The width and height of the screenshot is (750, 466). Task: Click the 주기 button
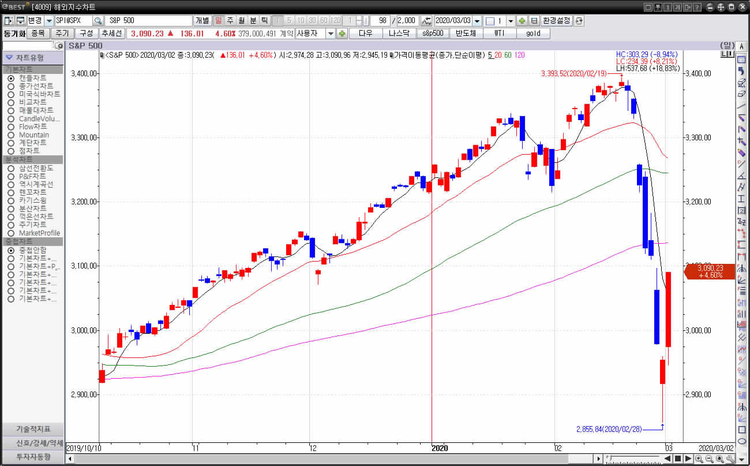click(62, 33)
